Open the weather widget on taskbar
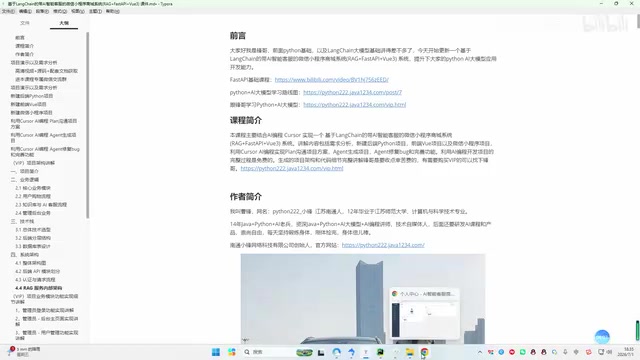The height and width of the screenshot is (360, 640). point(24,352)
